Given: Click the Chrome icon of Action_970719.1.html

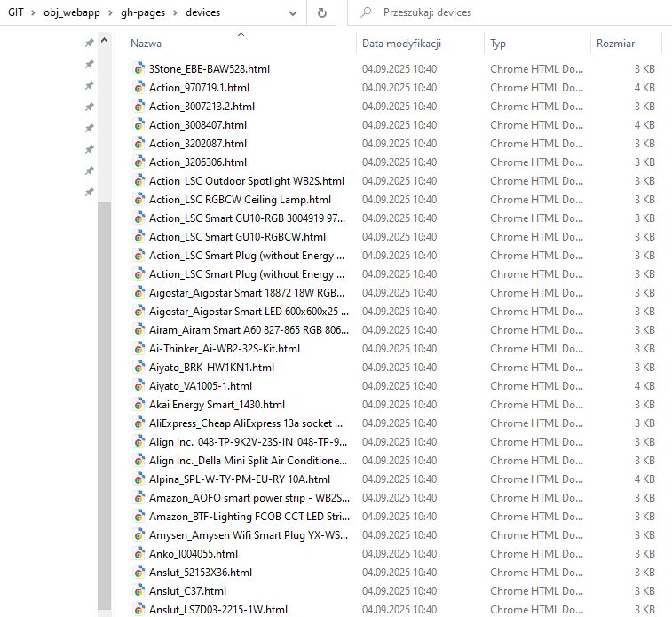Looking at the screenshot, I should pyautogui.click(x=138, y=88).
